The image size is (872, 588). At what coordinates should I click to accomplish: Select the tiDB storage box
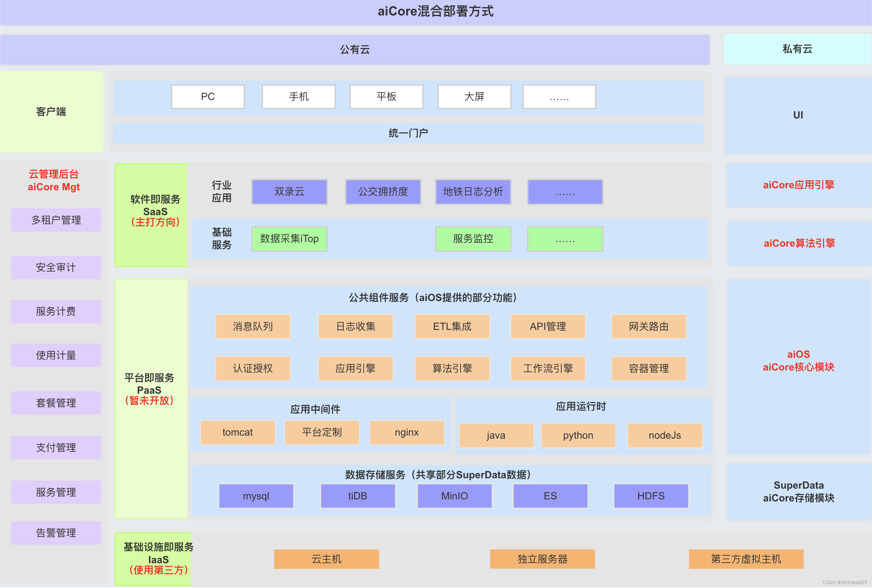click(358, 496)
